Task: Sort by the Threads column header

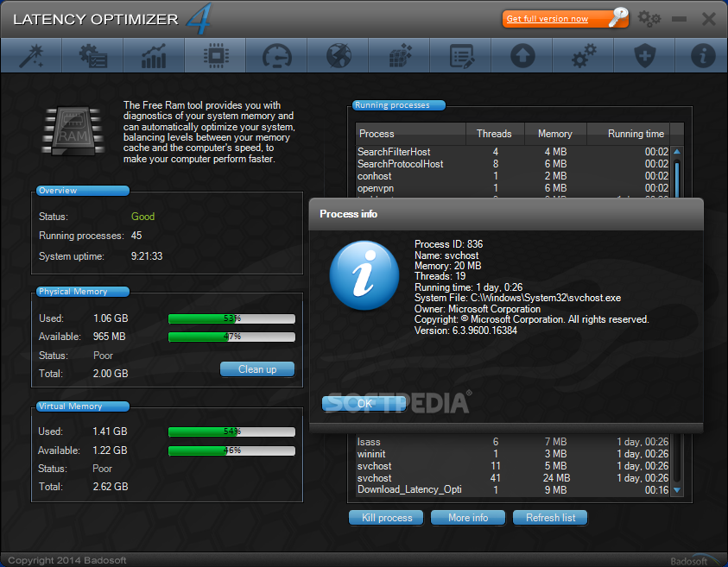Action: (495, 134)
